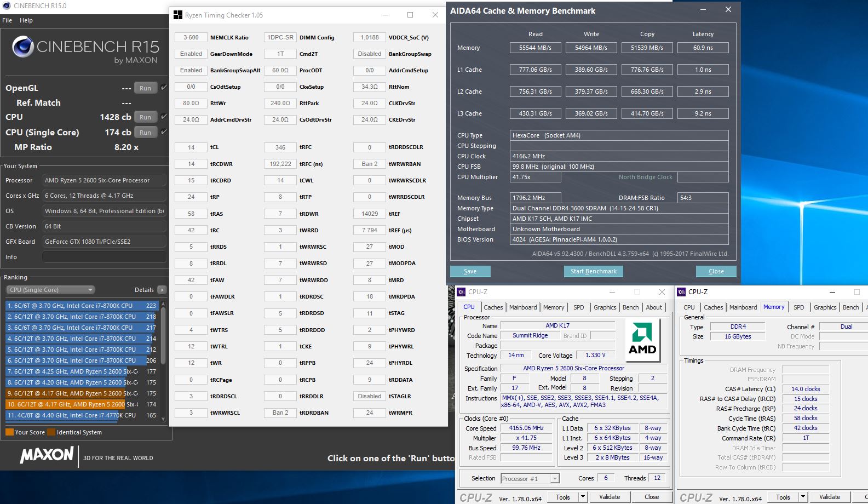
Task: Toggle the OpenGL test checkmark
Action: click(163, 88)
